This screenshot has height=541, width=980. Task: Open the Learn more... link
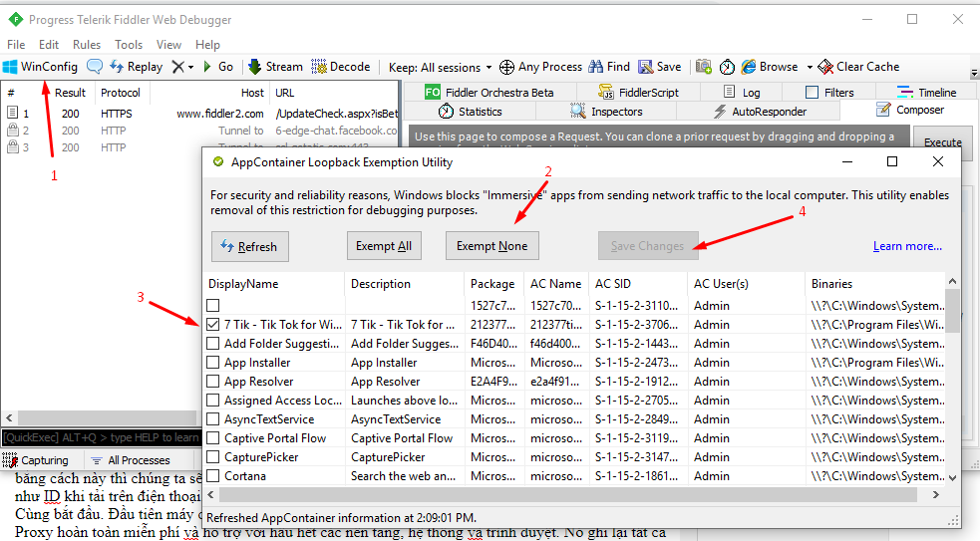[x=907, y=246]
